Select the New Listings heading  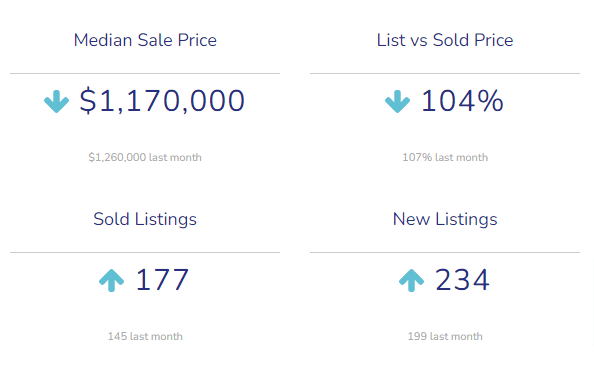tap(445, 219)
